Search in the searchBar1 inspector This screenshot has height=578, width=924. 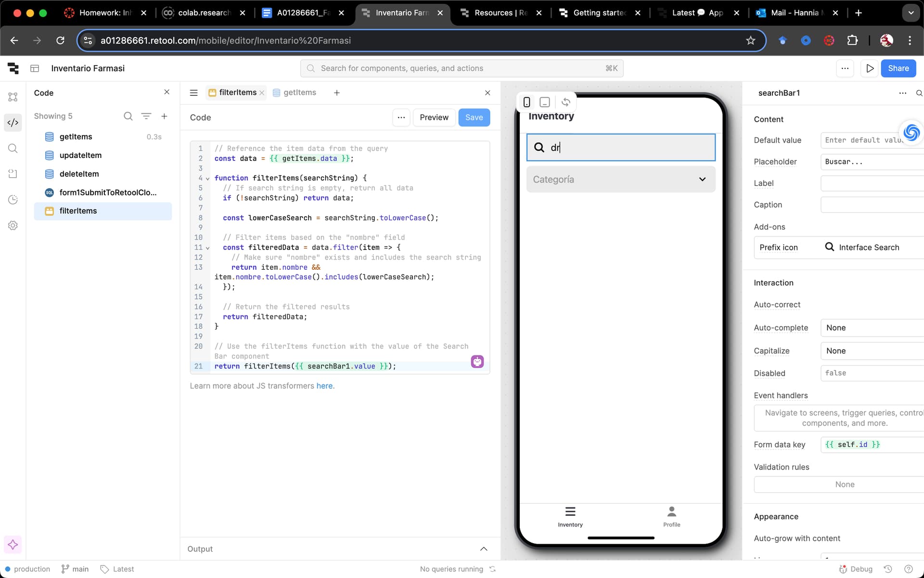(919, 93)
